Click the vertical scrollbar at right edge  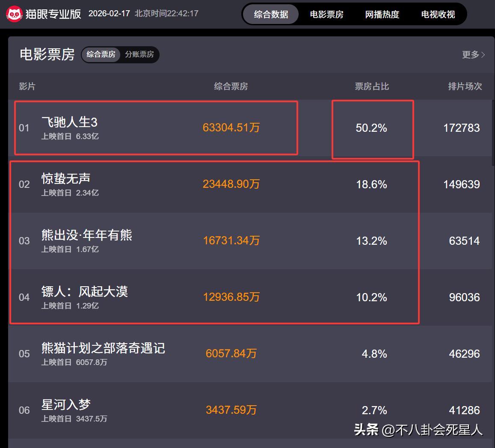pos(492,133)
